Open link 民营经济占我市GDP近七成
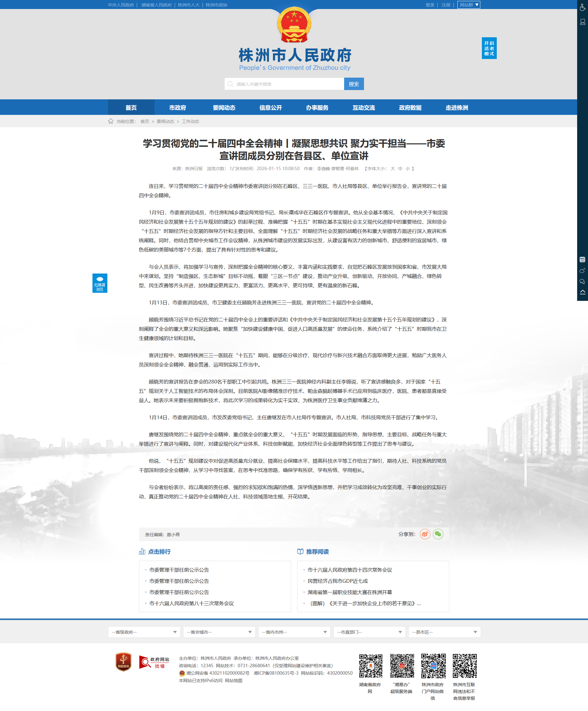This screenshot has width=588, height=711. [x=337, y=581]
